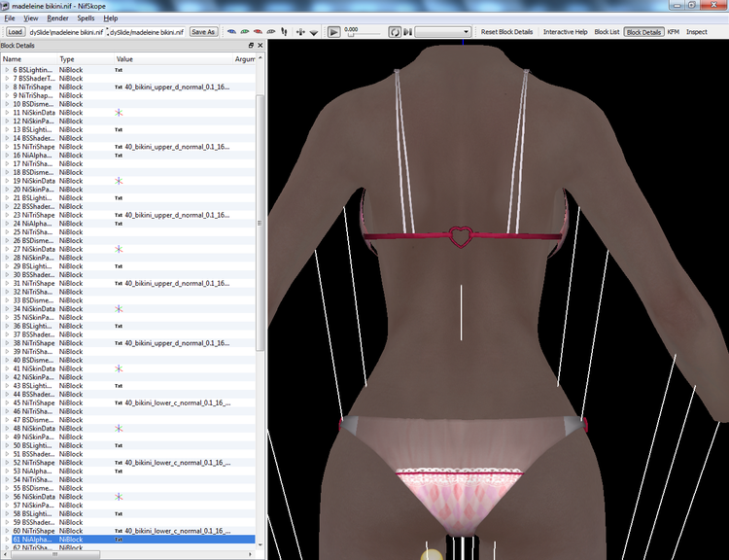
Task: Open the File menu
Action: tap(10, 18)
